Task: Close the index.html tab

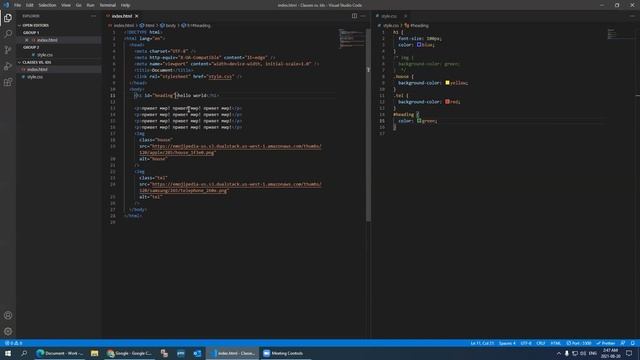Action: [137, 16]
